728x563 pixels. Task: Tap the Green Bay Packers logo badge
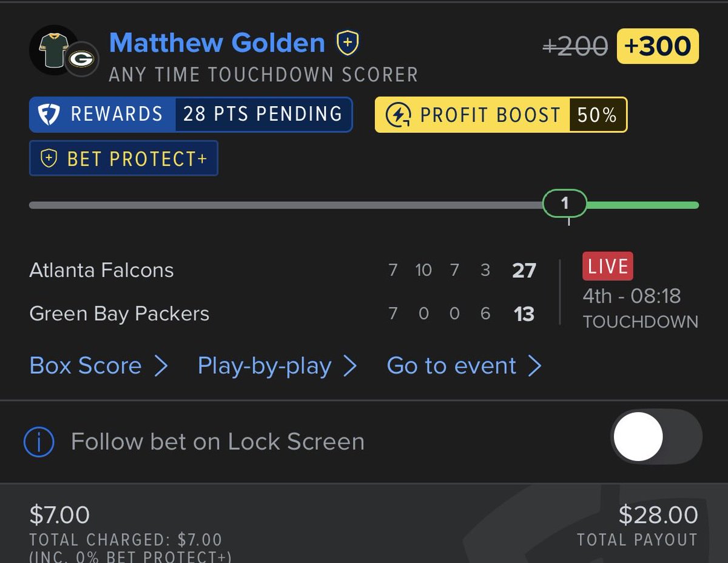pyautogui.click(x=82, y=59)
